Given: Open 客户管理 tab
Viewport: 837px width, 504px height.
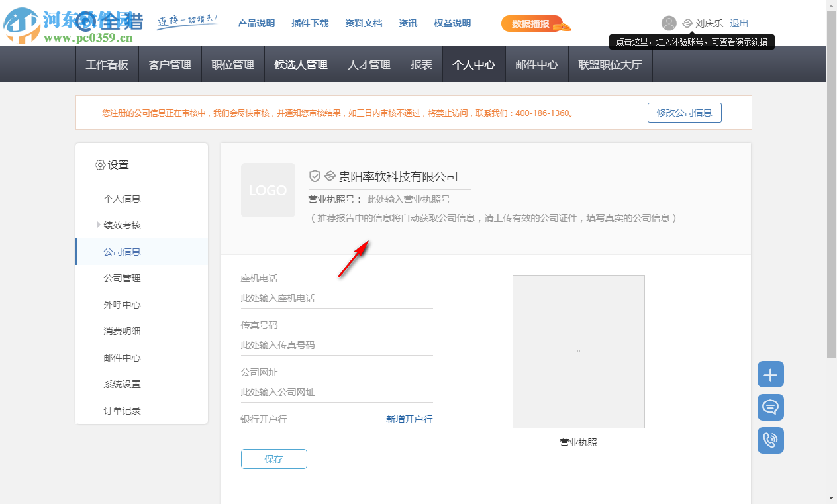Looking at the screenshot, I should pos(170,64).
